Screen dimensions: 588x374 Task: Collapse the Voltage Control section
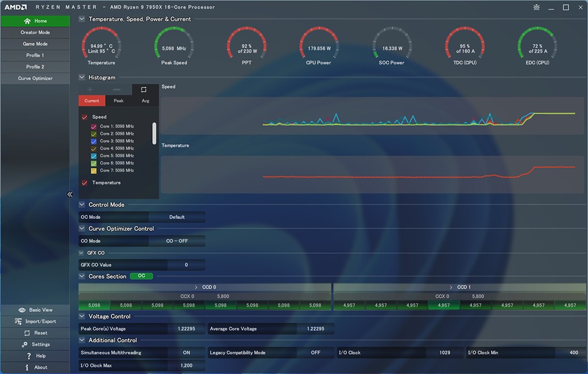pos(82,317)
